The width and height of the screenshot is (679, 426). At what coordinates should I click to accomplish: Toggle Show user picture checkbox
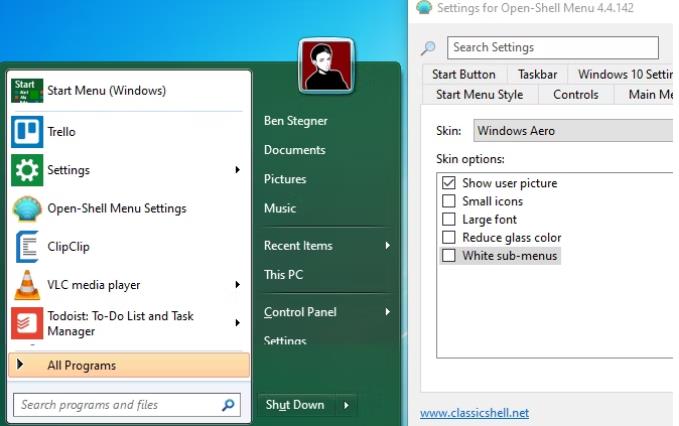point(449,183)
